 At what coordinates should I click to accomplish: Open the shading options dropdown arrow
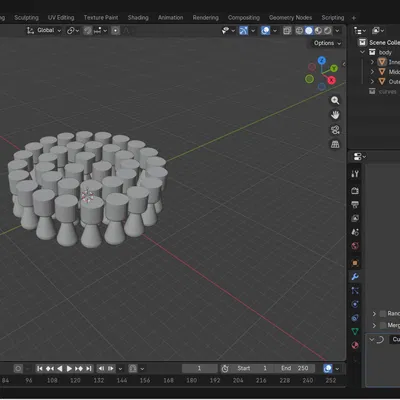tap(337, 31)
